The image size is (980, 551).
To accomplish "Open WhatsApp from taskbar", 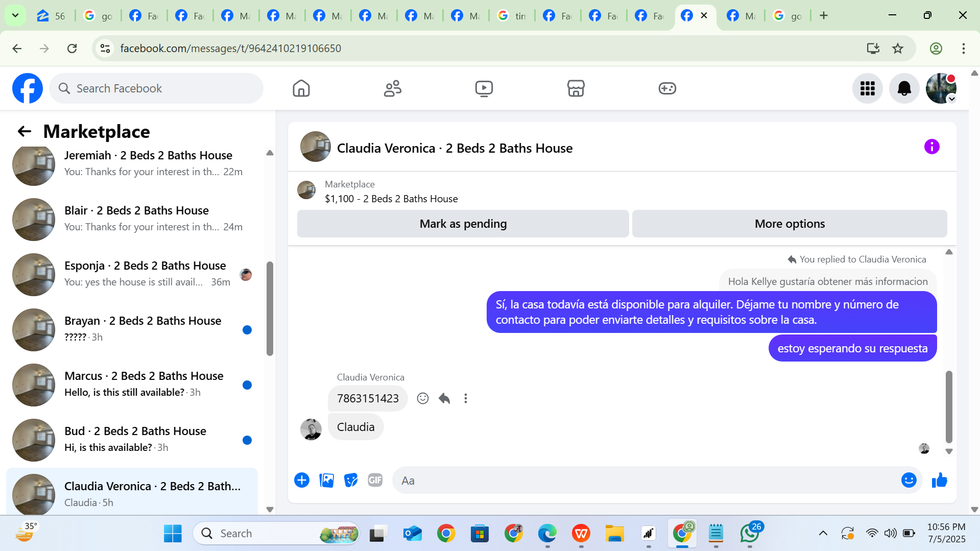I will [x=750, y=534].
